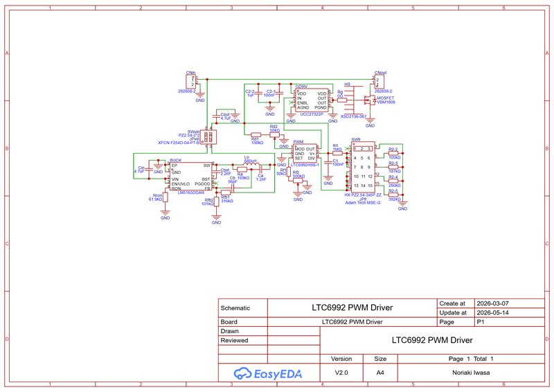Select the LM5163DDAR BUCK chip body

(191, 177)
